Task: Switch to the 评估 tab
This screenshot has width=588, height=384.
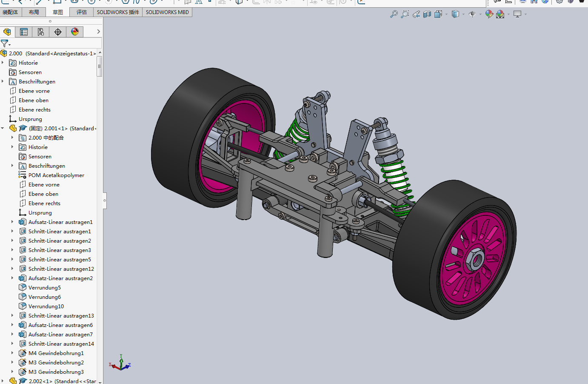Action: [82, 12]
